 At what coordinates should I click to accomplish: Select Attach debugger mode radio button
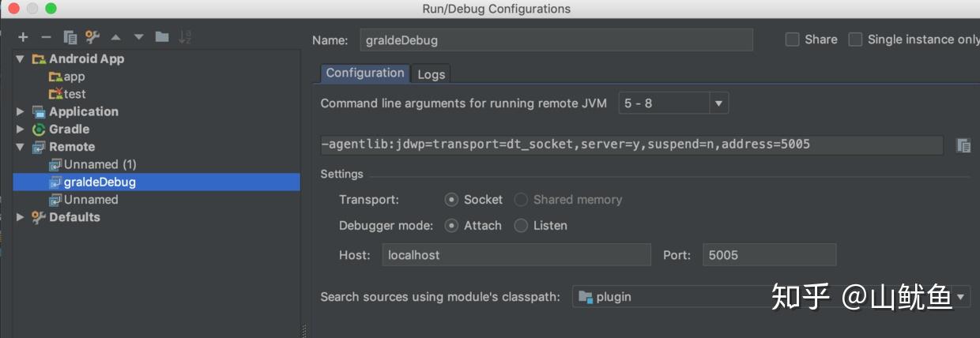451,226
